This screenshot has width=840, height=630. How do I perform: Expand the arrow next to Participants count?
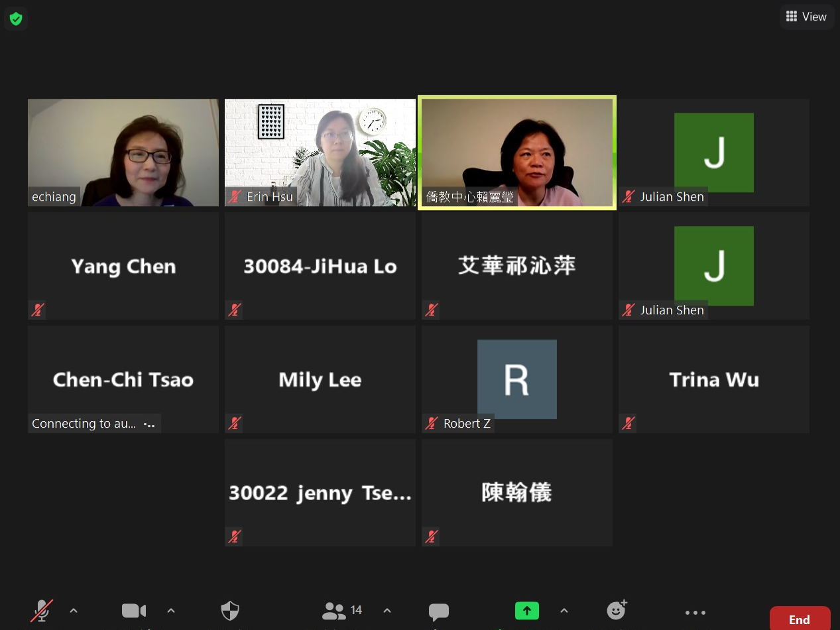[387, 611]
